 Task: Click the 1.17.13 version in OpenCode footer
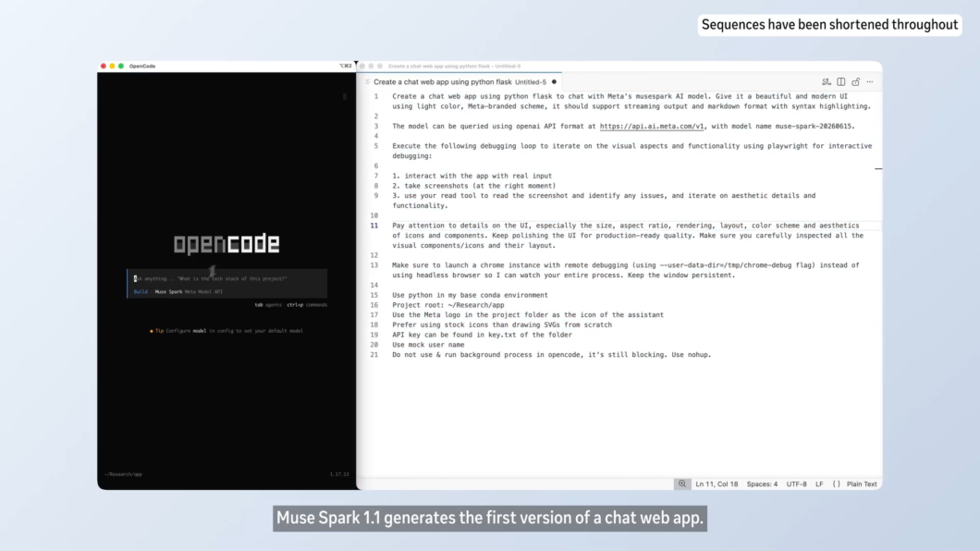click(339, 474)
